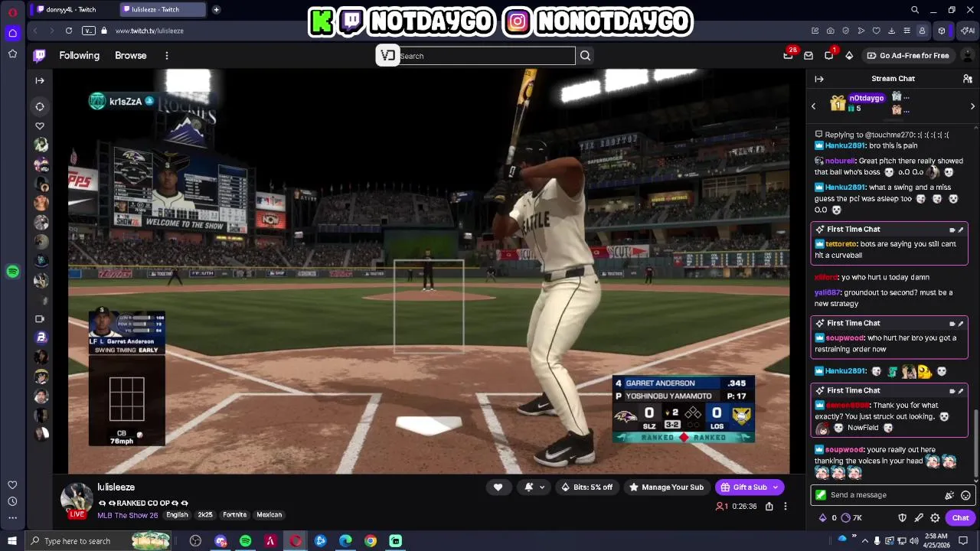The width and height of the screenshot is (980, 551).
Task: Click Bits: 5% off button
Action: tap(586, 487)
